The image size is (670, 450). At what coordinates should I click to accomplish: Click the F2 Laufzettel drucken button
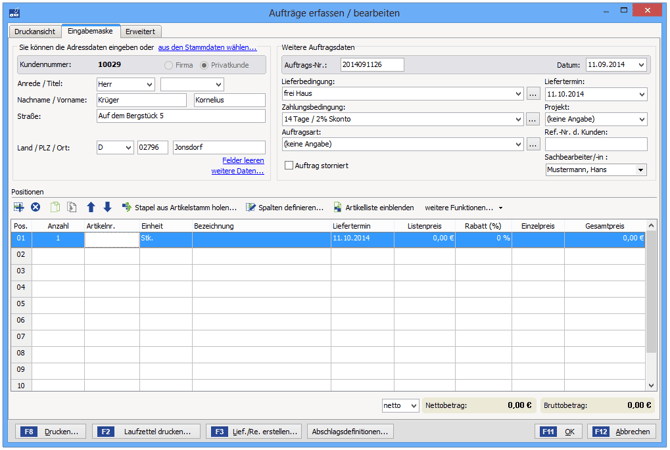[x=146, y=432]
